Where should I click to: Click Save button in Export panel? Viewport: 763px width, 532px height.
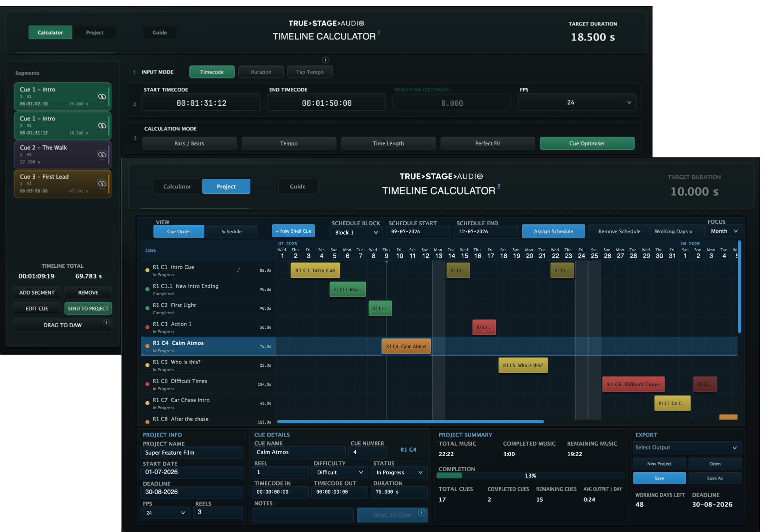660,478
